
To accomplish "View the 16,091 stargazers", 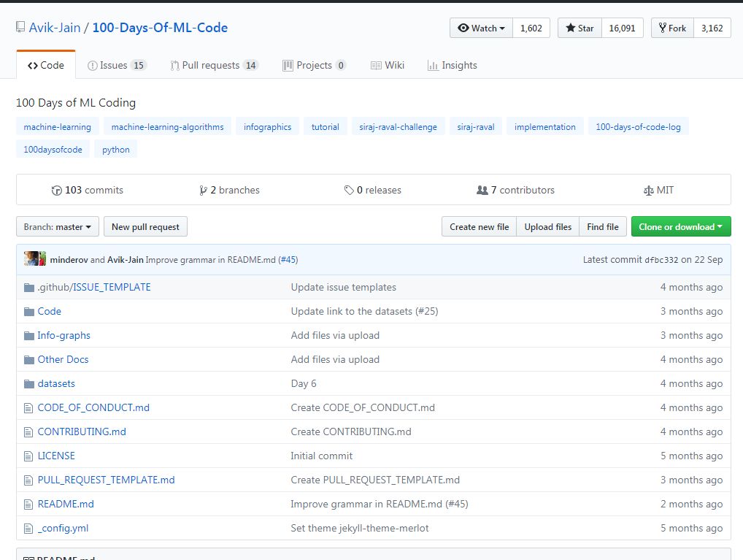I will (622, 28).
